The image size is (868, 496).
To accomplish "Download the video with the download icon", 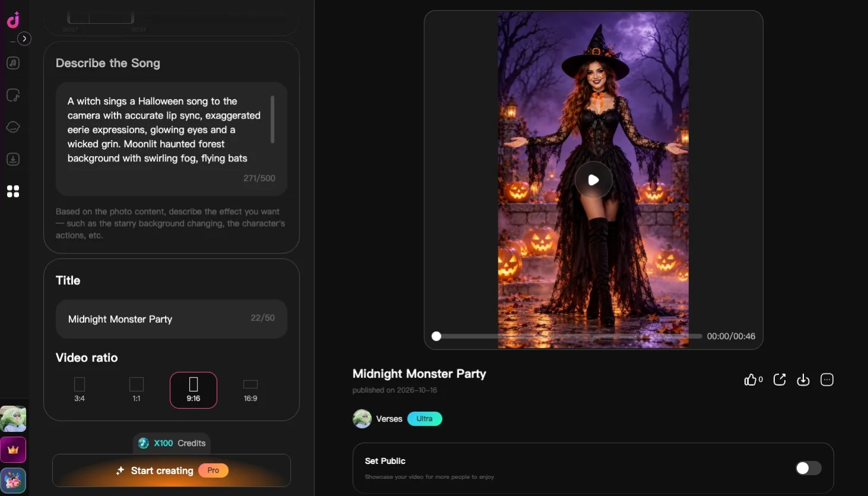I will tap(803, 380).
